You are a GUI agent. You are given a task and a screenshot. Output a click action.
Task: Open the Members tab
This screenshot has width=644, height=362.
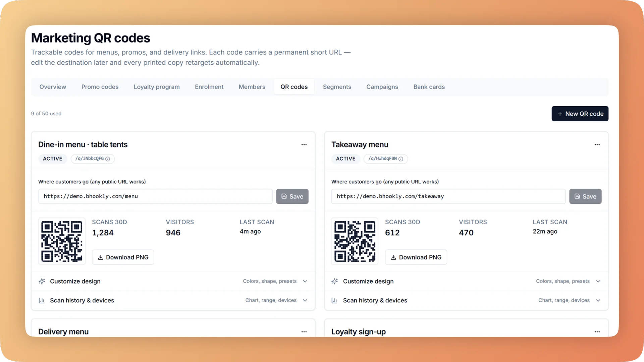coord(252,87)
